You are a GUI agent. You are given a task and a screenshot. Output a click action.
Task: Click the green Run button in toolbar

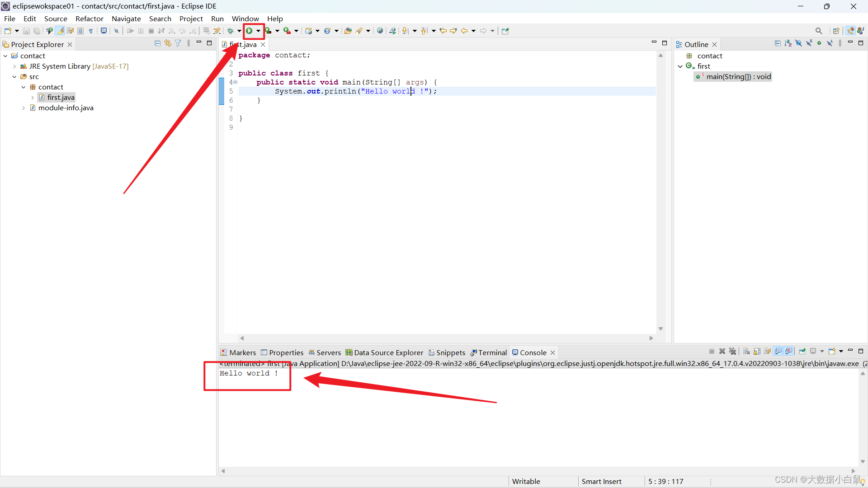click(x=249, y=31)
